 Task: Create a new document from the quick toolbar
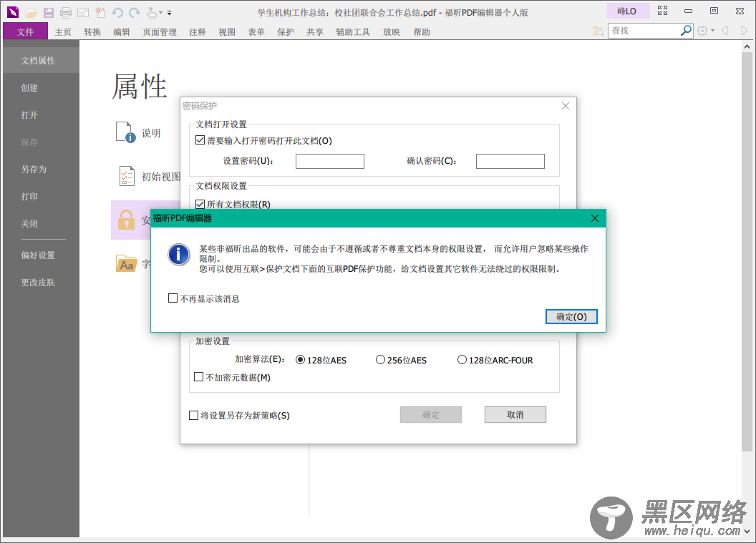click(x=100, y=13)
